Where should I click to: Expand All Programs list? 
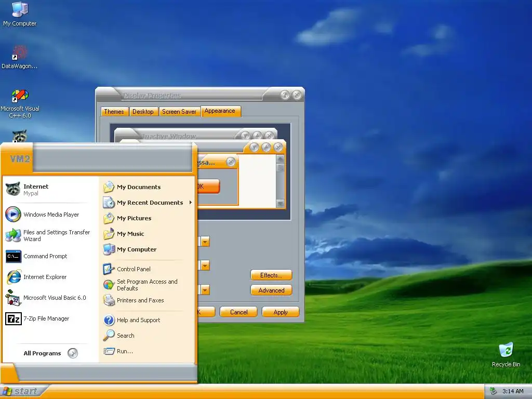(50, 353)
